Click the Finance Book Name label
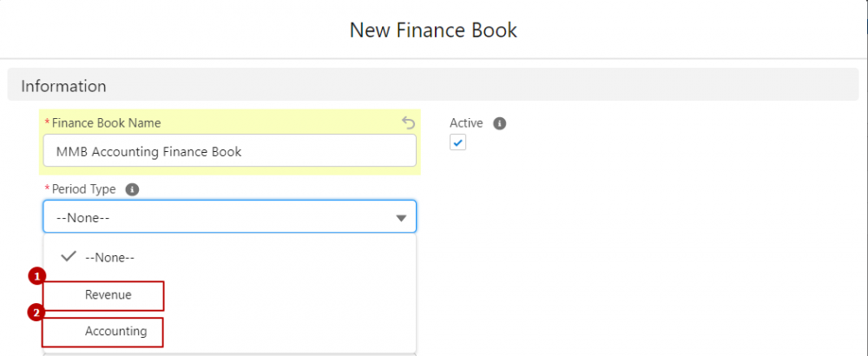The image size is (868, 356). click(x=106, y=123)
